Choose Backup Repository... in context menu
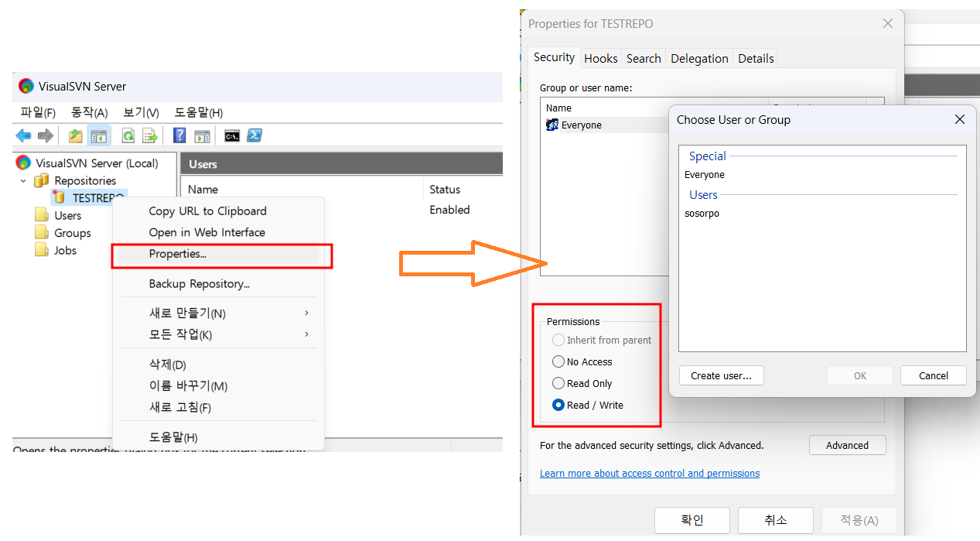Viewport: 980px width, 541px height. [199, 283]
